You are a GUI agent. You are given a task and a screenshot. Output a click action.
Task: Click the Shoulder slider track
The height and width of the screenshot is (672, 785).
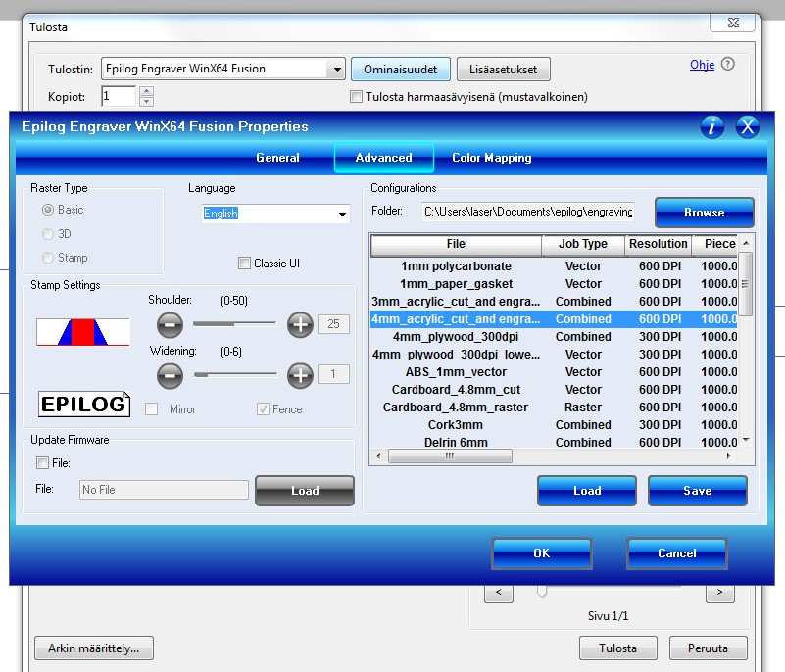point(234,324)
